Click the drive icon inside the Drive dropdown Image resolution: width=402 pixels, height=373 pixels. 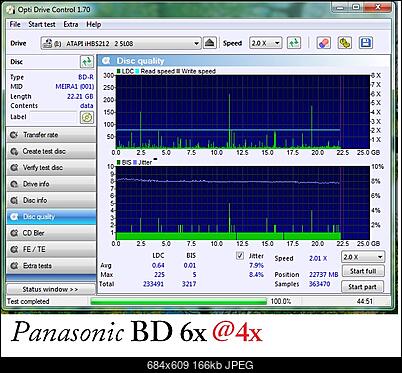click(48, 43)
